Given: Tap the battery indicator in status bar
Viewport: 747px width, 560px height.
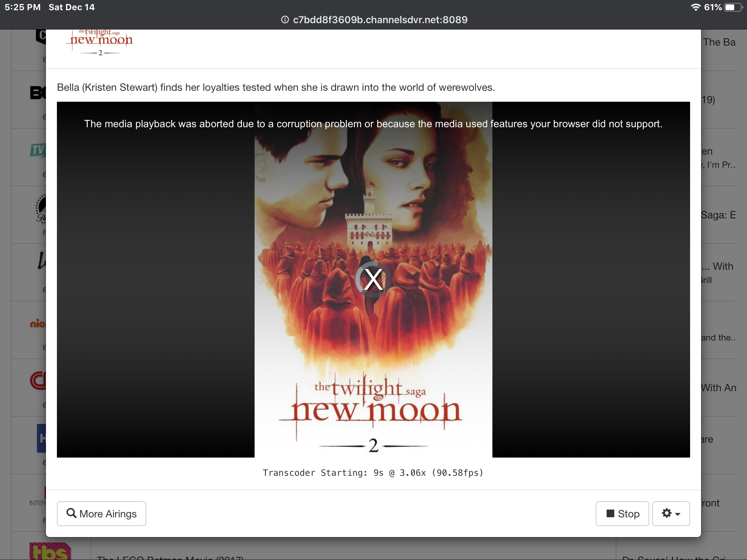Looking at the screenshot, I should 733,7.
